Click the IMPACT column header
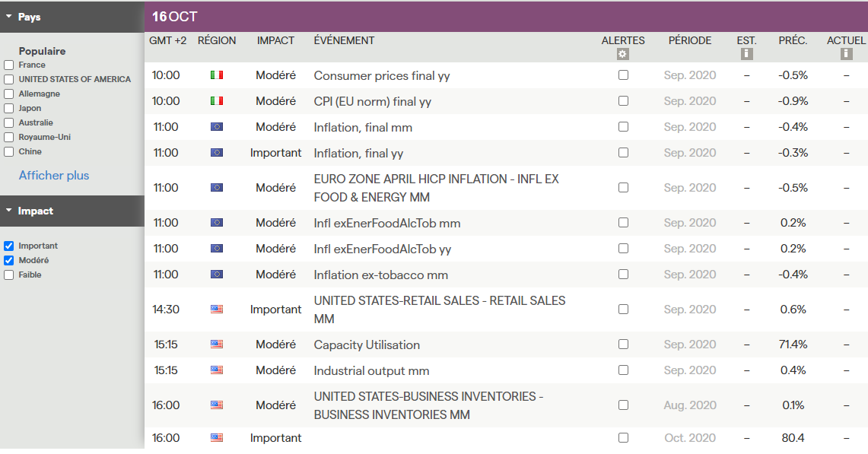The image size is (868, 454). (x=275, y=41)
